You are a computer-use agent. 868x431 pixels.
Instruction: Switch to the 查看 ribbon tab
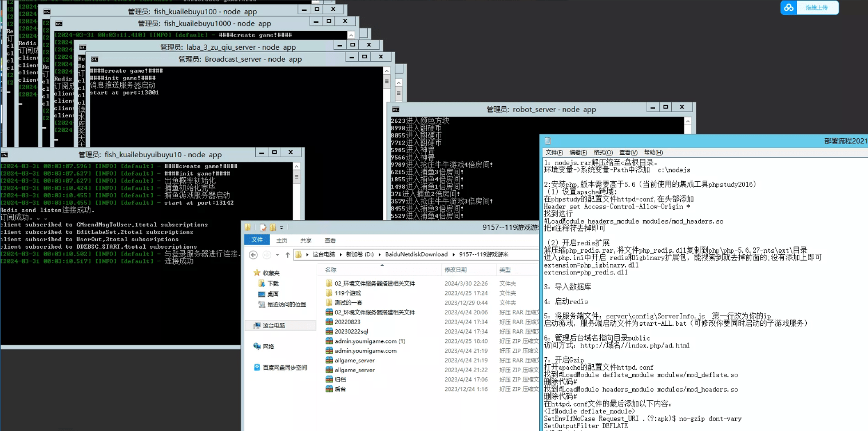(x=330, y=241)
